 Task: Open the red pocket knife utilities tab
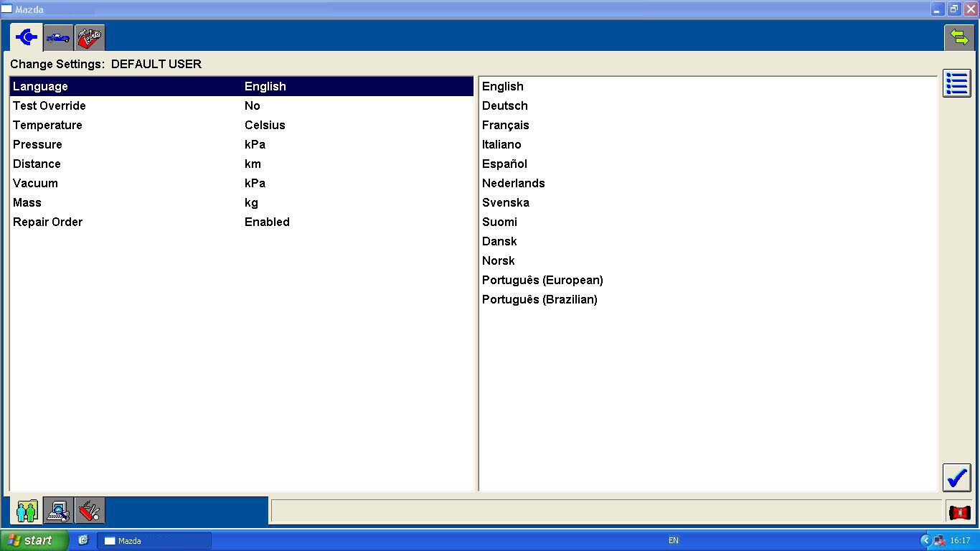[90, 511]
